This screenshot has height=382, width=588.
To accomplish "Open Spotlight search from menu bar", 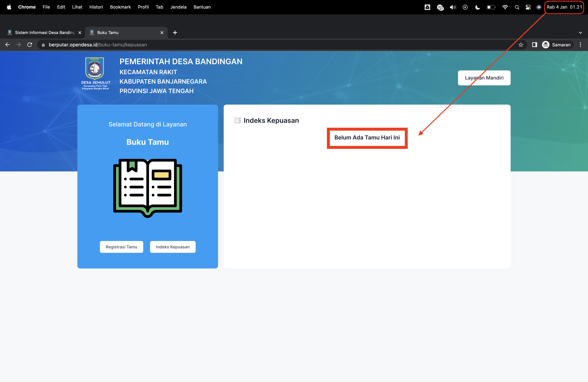I will point(517,7).
